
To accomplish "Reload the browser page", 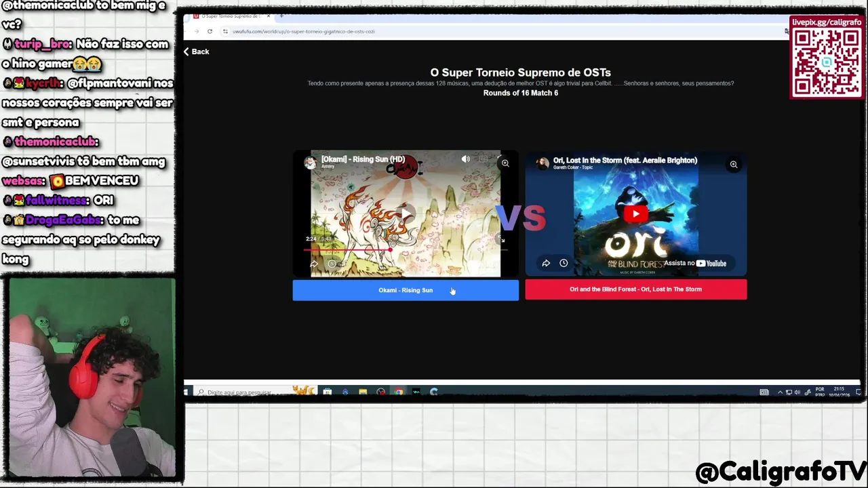I will pyautogui.click(x=210, y=31).
